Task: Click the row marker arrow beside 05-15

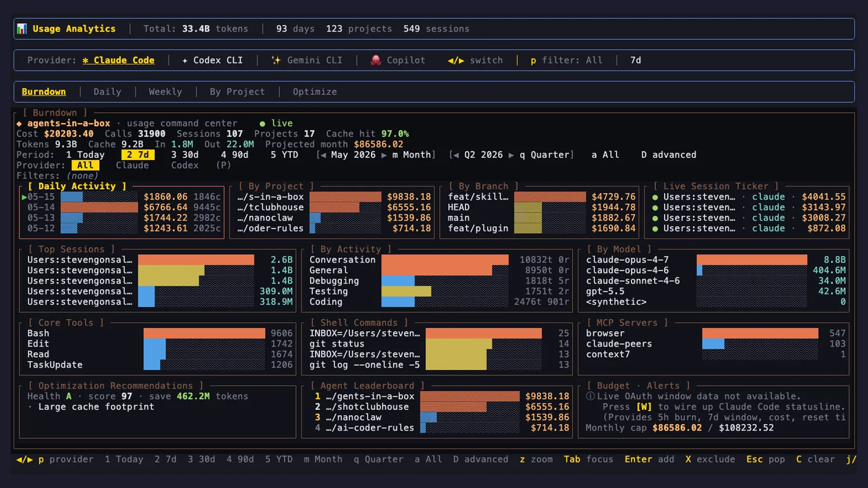Action: [24, 197]
